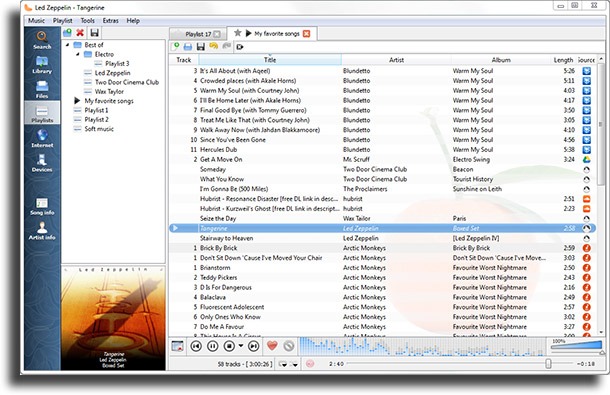Open the Playlists sidebar panel
Screen dimensions: 610x395
pos(42,113)
